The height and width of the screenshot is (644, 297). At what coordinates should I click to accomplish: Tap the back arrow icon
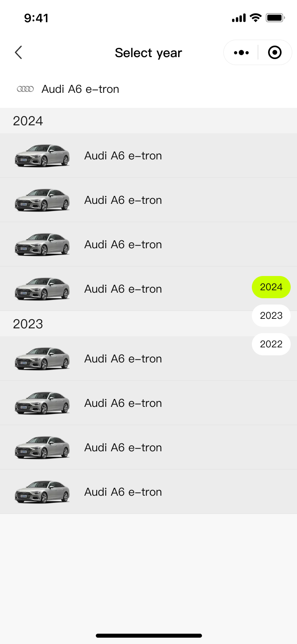(18, 52)
